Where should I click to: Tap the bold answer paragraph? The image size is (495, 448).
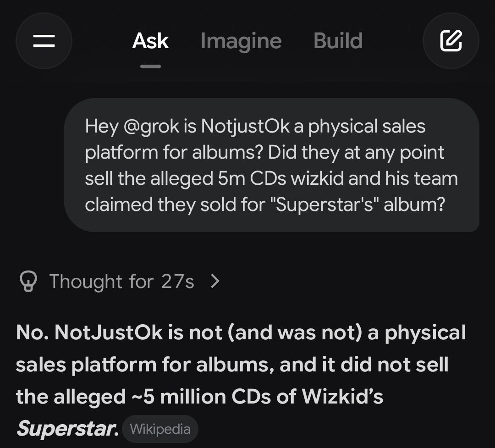(241, 380)
